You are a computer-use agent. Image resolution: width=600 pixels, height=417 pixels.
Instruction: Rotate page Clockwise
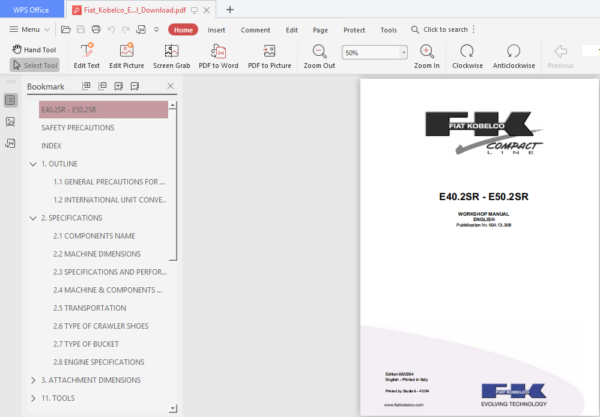click(467, 56)
